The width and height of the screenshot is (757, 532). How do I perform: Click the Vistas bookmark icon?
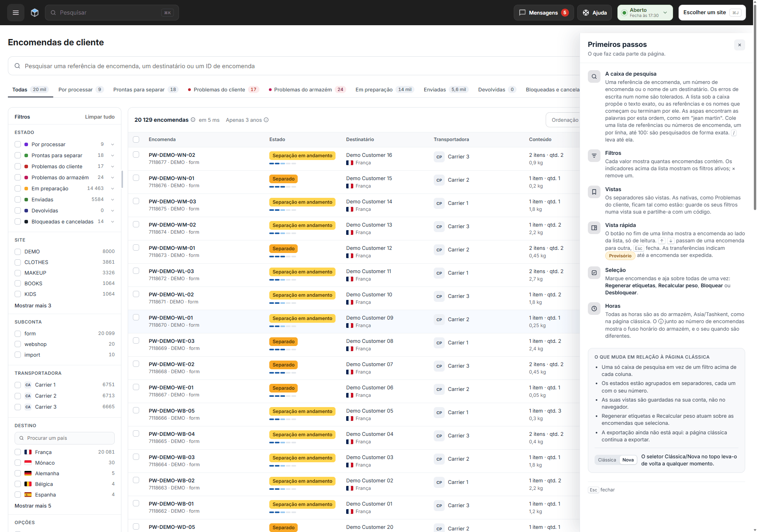point(594,192)
